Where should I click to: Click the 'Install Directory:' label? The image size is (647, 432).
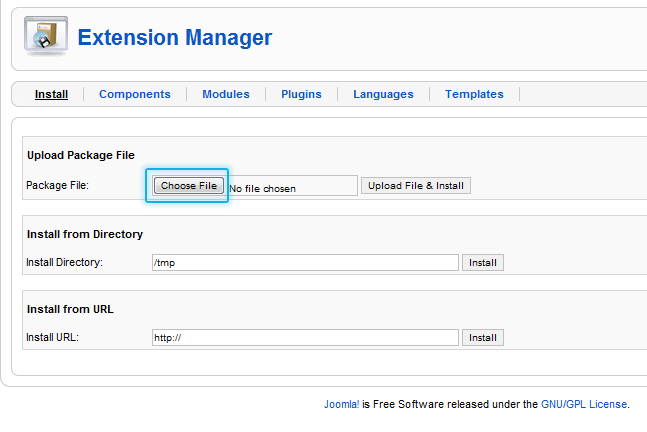64,262
